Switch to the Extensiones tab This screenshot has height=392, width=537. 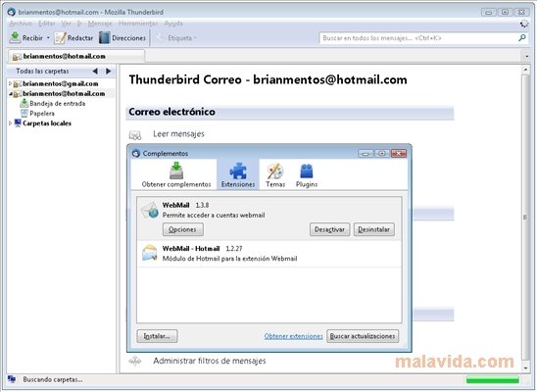click(238, 174)
